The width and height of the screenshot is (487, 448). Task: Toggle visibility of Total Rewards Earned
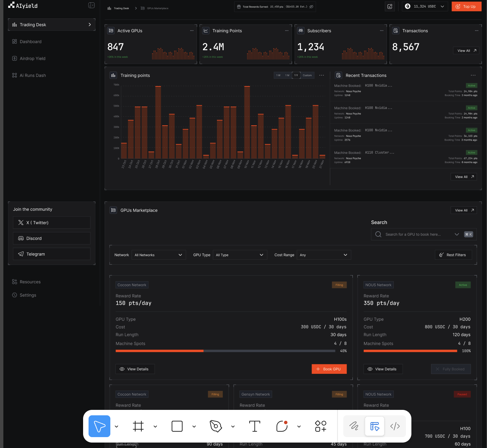311,7
